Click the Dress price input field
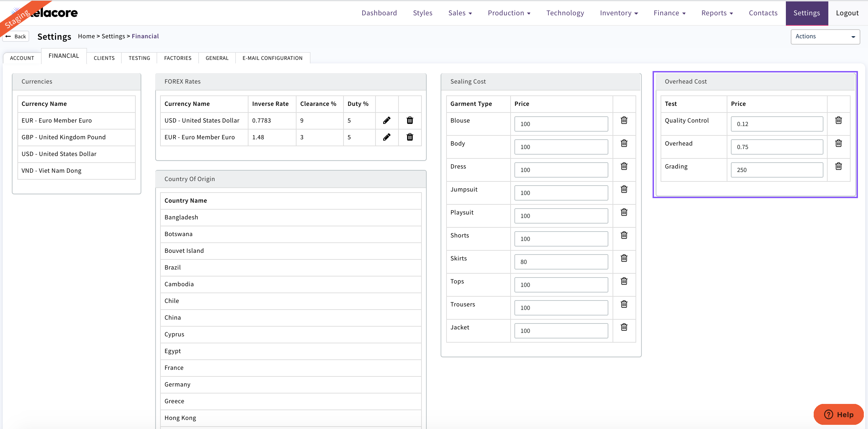Screen dimensions: 868x429 [x=561, y=170]
